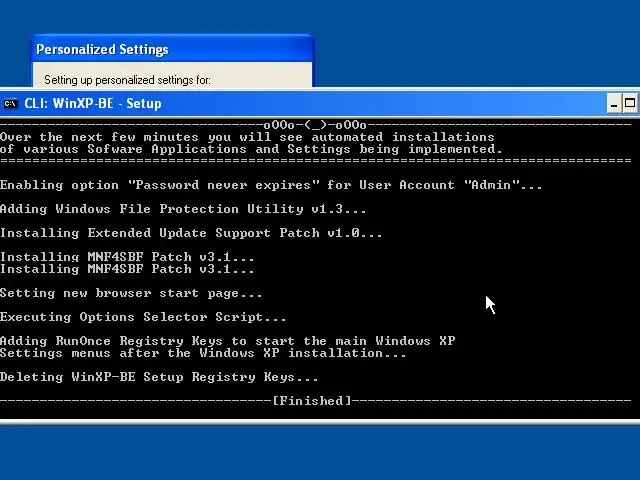
Task: Click 'Adding Windows File Protection Utility v1.3' line
Action: (183, 209)
